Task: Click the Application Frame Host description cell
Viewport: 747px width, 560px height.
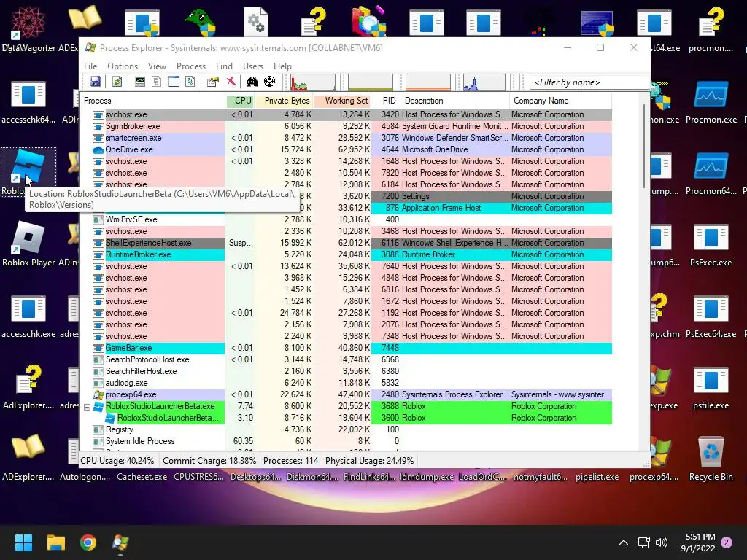Action: [455, 208]
